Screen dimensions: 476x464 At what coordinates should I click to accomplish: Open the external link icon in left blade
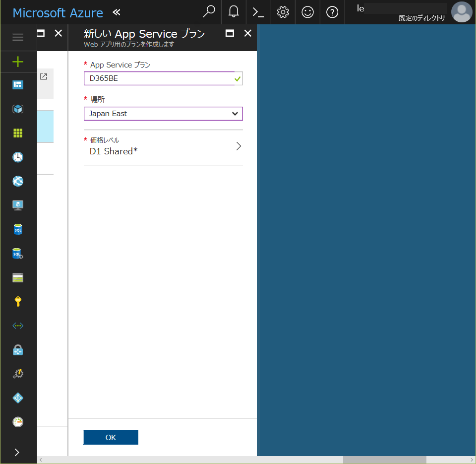(x=44, y=76)
